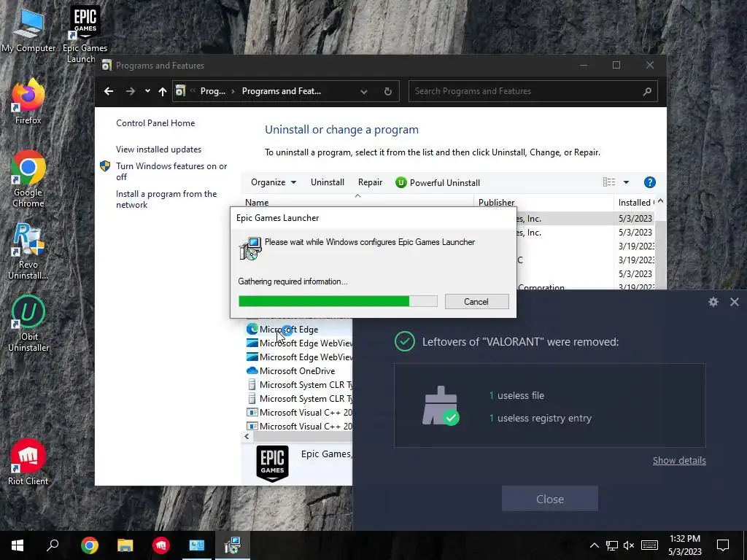Click the Microsoft Edge list icon
The width and height of the screenshot is (747, 560).
pyautogui.click(x=252, y=329)
